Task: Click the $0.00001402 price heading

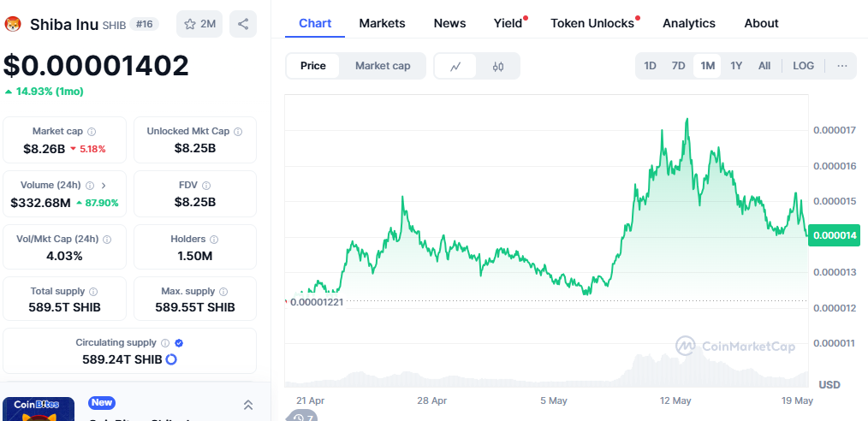Action: coord(96,65)
